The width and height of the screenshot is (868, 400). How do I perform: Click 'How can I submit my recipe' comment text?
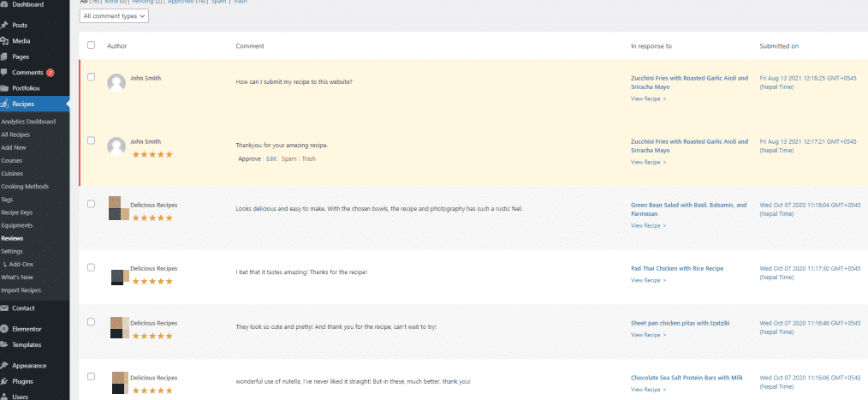(294, 82)
